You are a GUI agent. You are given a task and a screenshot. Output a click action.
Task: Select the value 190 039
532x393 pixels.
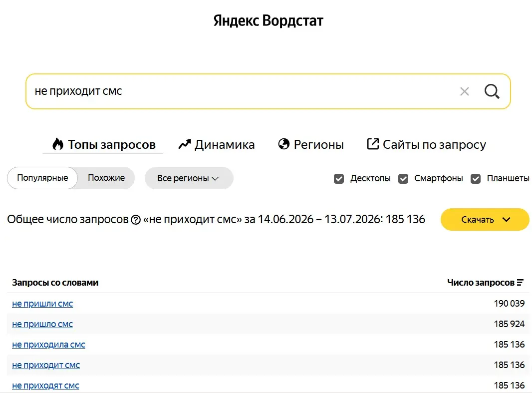pyautogui.click(x=509, y=304)
